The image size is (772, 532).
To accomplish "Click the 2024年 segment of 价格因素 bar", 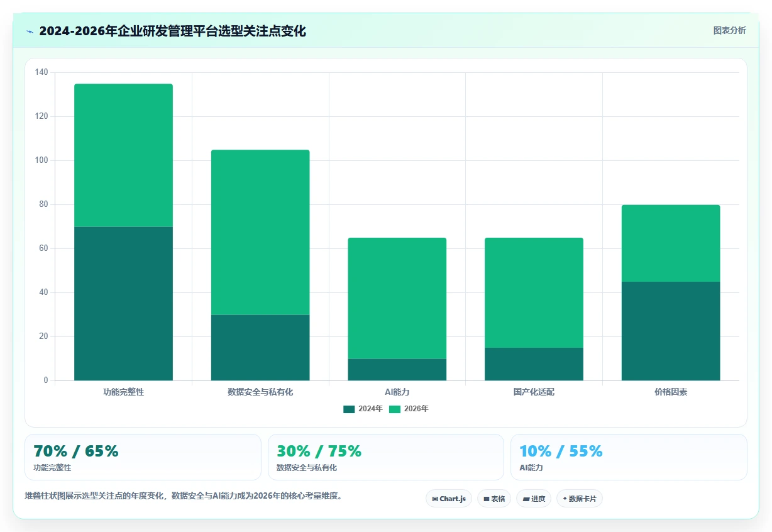I will point(671,331).
